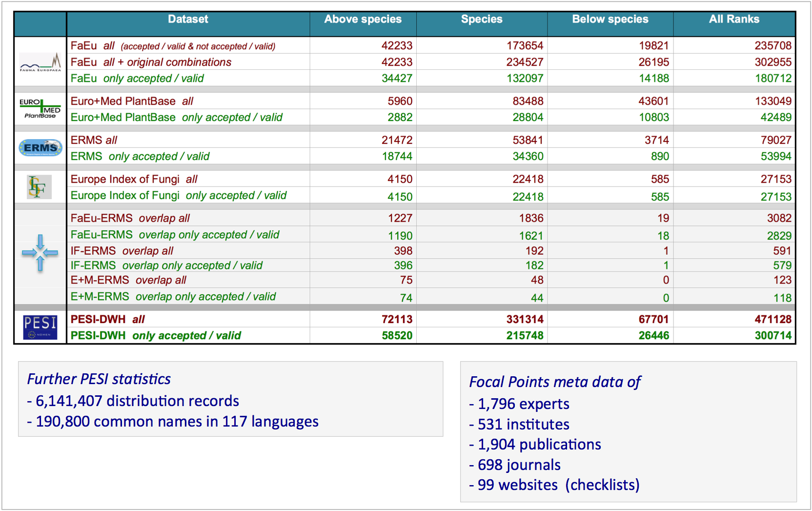
Task: Select the FaEu-ERMS overlap all label
Action: [x=130, y=218]
